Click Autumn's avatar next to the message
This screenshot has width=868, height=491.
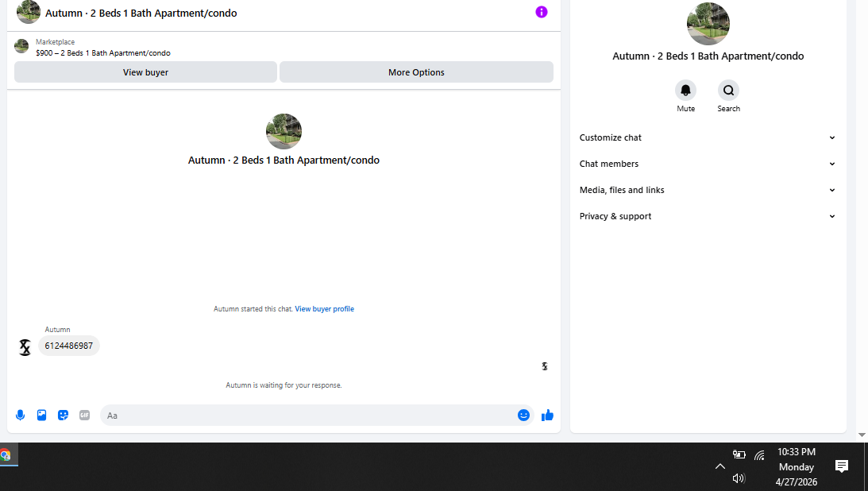25,347
